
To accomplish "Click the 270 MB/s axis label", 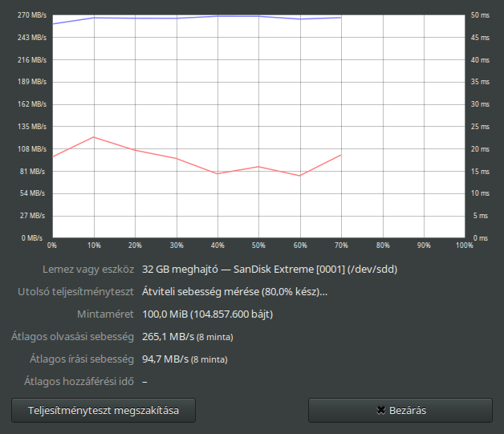I will point(32,15).
